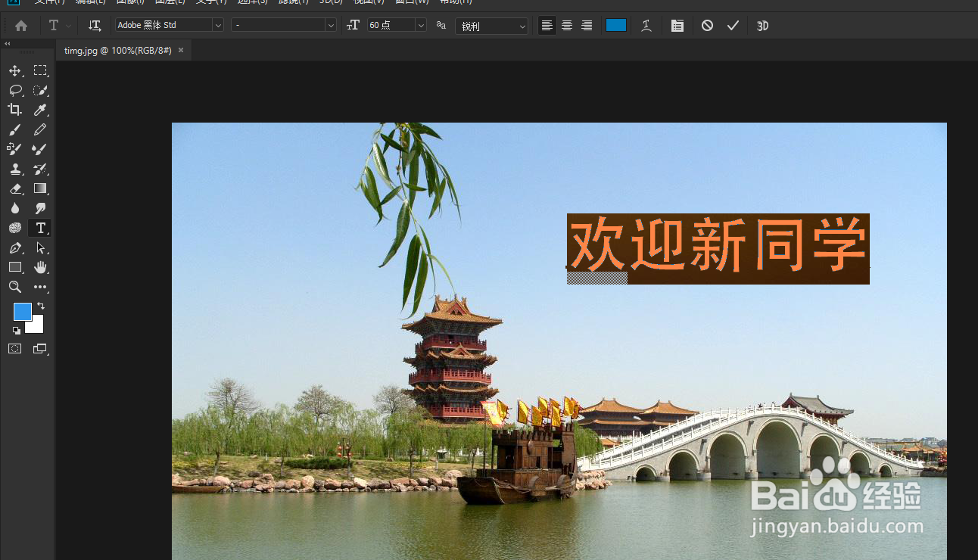The width and height of the screenshot is (978, 560).
Task: Open the 文字 menu
Action: 210,3
